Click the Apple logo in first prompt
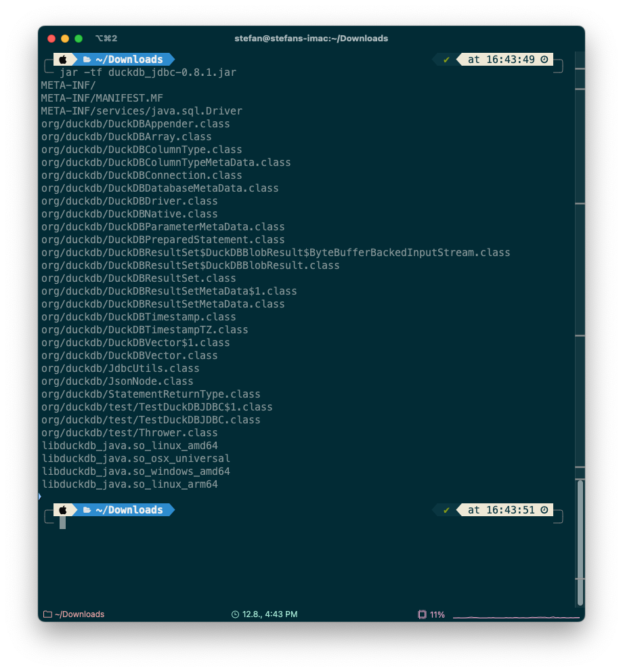Image resolution: width=623 pixels, height=672 pixels. click(x=63, y=59)
